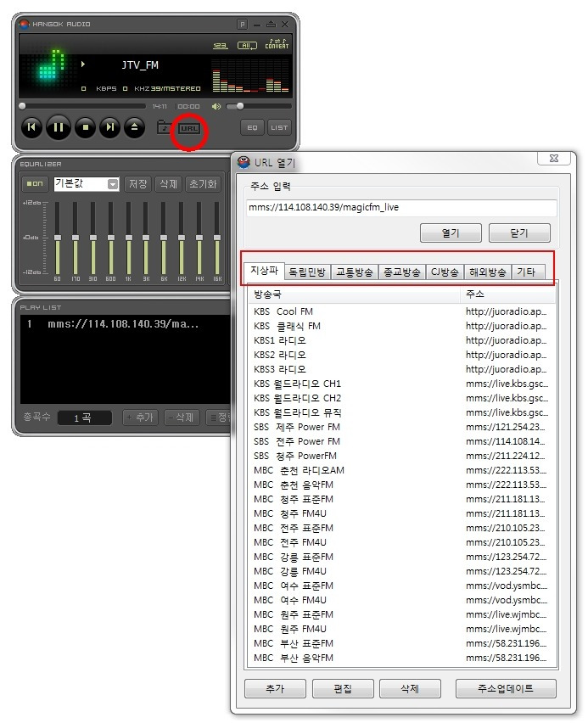Screen dimensions: 588x723
Task: Select SBS 전주 Power FM station
Action: coord(401,441)
